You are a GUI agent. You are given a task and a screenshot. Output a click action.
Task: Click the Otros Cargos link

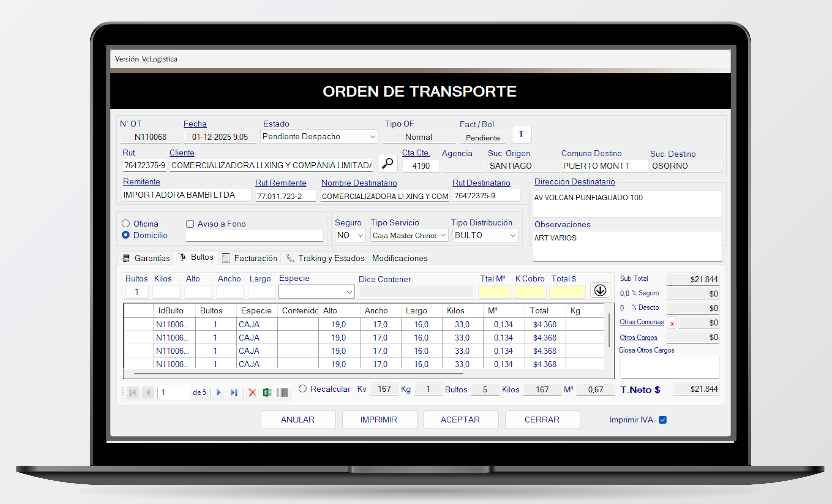click(x=638, y=337)
